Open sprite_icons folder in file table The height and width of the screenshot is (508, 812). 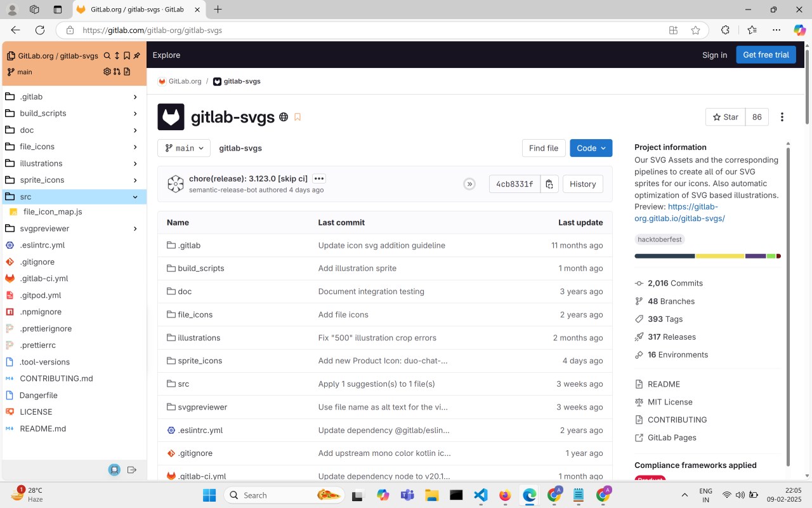200,361
